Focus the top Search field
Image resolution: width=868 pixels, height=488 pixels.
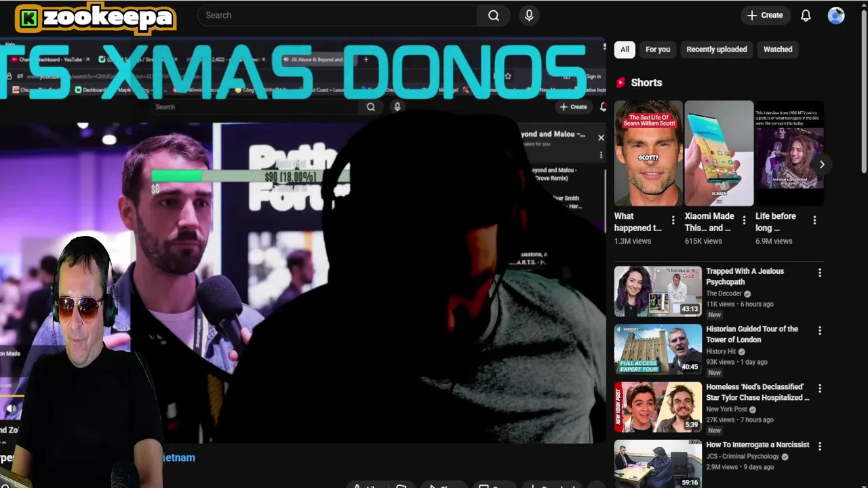point(338,16)
